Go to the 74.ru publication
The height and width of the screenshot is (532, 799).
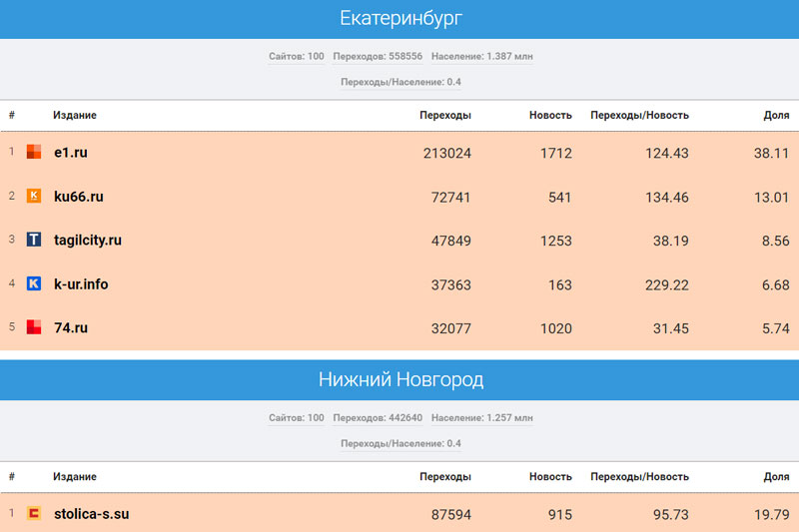pyautogui.click(x=71, y=327)
